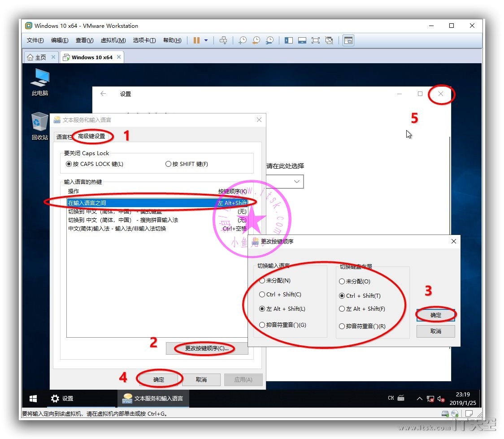The height and width of the screenshot is (439, 504).
Task: Select the 搜狗拼音输入法 hotkey row
Action: point(157,220)
